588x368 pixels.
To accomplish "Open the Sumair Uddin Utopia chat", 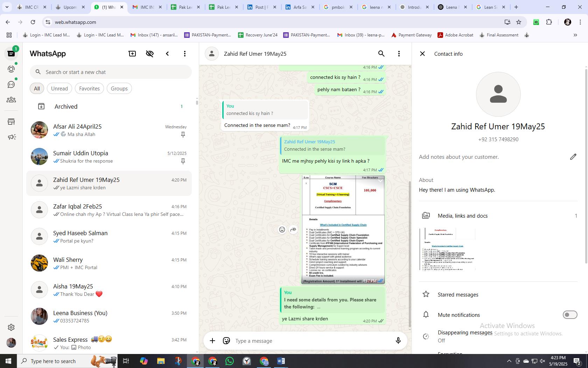I will pyautogui.click(x=109, y=157).
